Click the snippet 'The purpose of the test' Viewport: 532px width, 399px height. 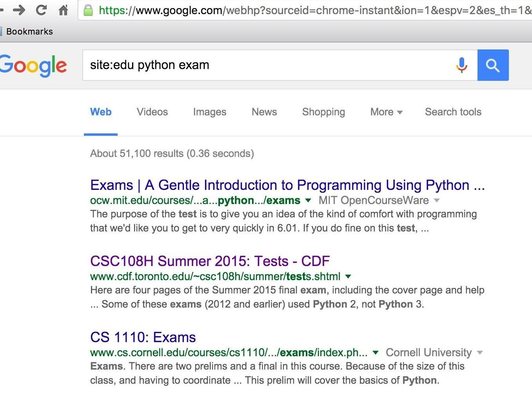[283, 221]
